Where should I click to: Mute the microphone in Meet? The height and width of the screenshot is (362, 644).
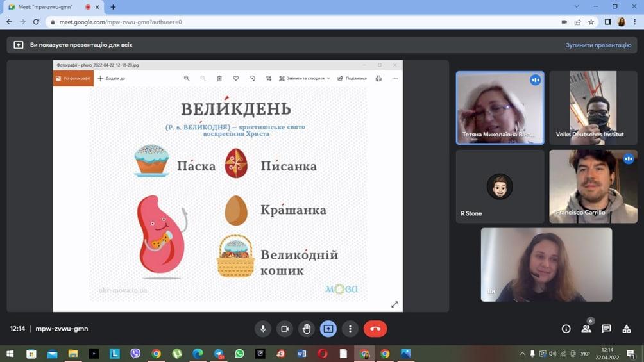tap(262, 329)
